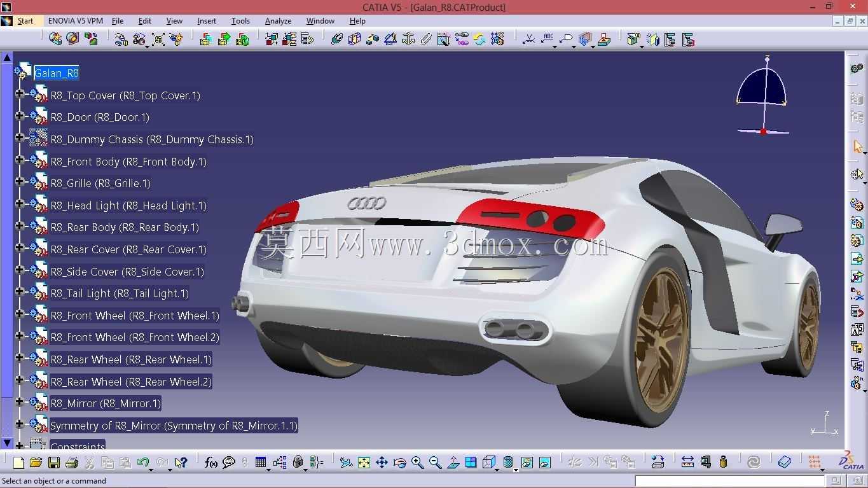The height and width of the screenshot is (488, 868).
Task: Select R8_Rear Body in the tree
Action: tap(125, 227)
